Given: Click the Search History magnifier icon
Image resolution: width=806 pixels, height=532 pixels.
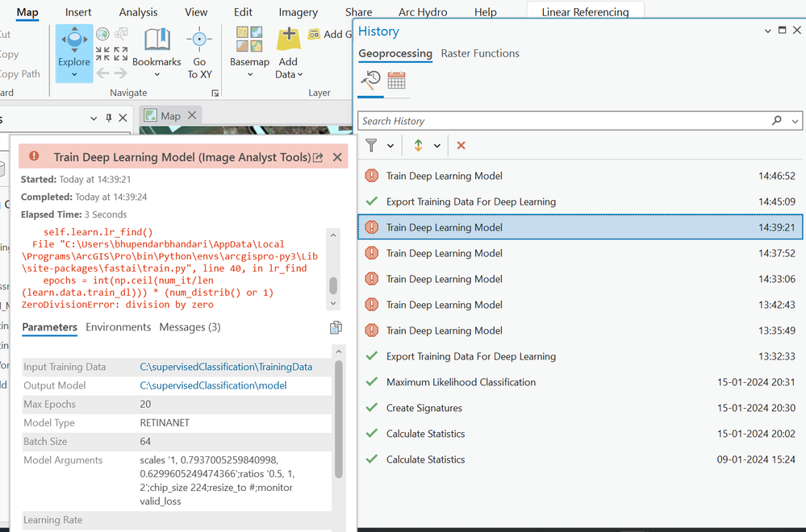Looking at the screenshot, I should (x=777, y=120).
